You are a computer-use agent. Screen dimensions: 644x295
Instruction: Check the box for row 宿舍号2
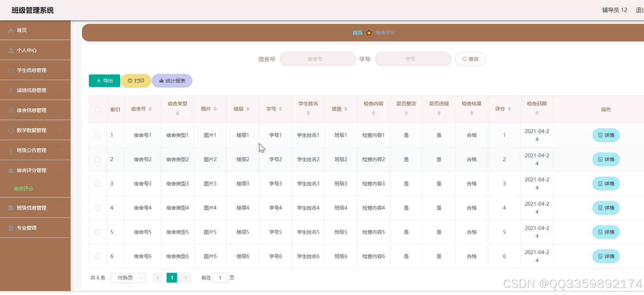(x=98, y=159)
